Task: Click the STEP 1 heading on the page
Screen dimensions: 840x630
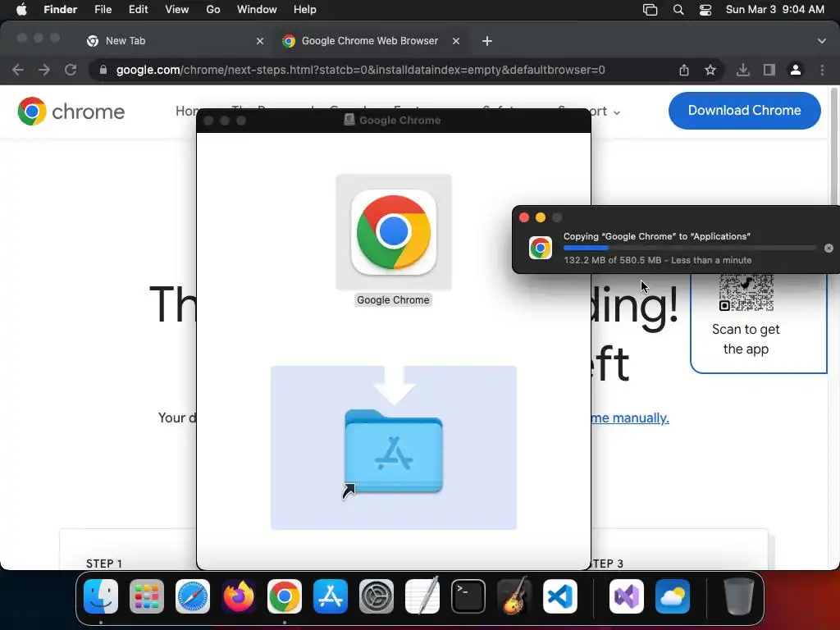Action: 104,564
